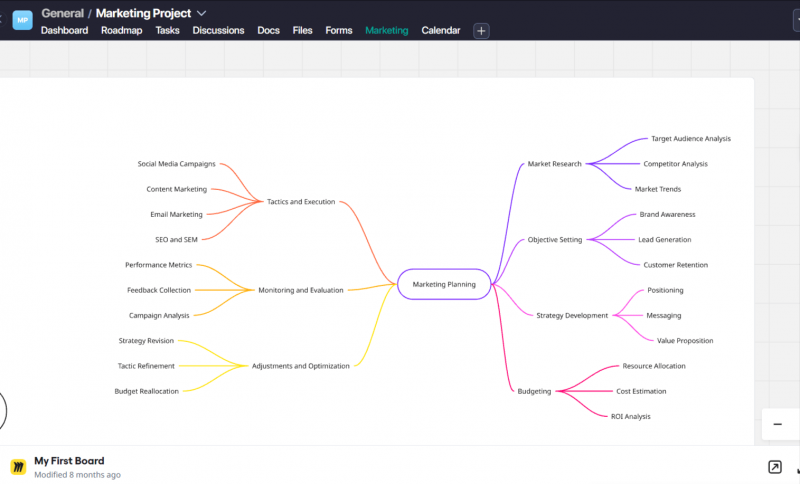Viewport: 800px width, 484px height.
Task: Click the Miro logo icon beside My First Board
Action: coord(18,467)
